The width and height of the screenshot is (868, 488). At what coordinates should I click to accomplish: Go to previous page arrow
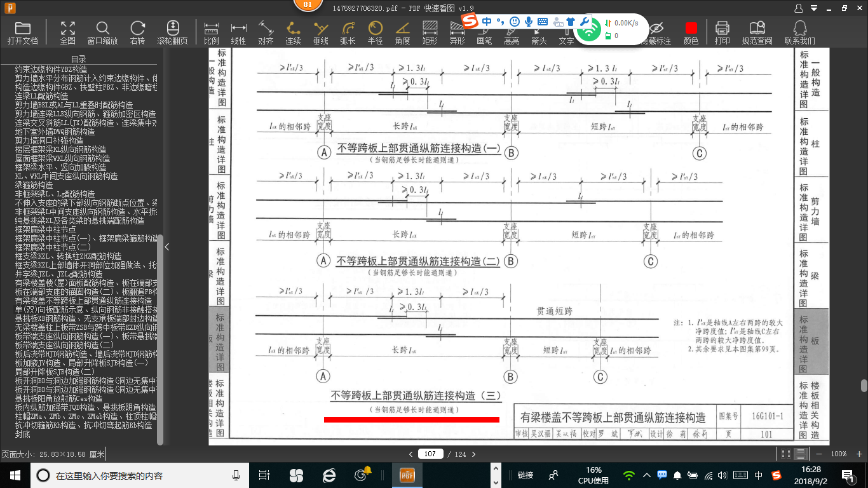pyautogui.click(x=411, y=454)
